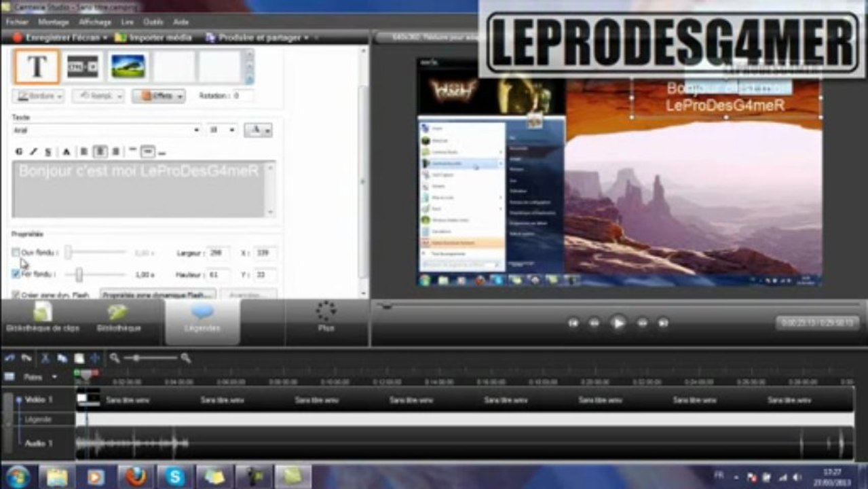
Task: Open the Lire menu
Action: click(127, 22)
